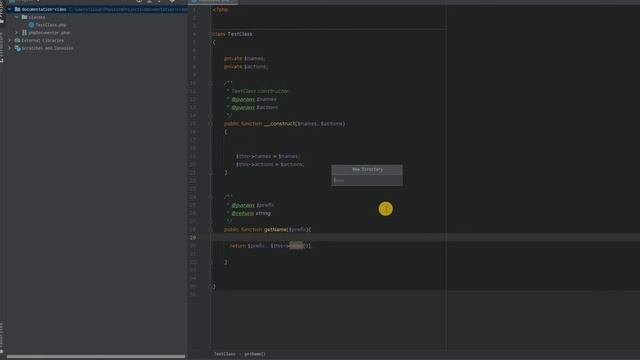Collapse the classes folder arrow
The width and height of the screenshot is (640, 360).
[x=17, y=17]
